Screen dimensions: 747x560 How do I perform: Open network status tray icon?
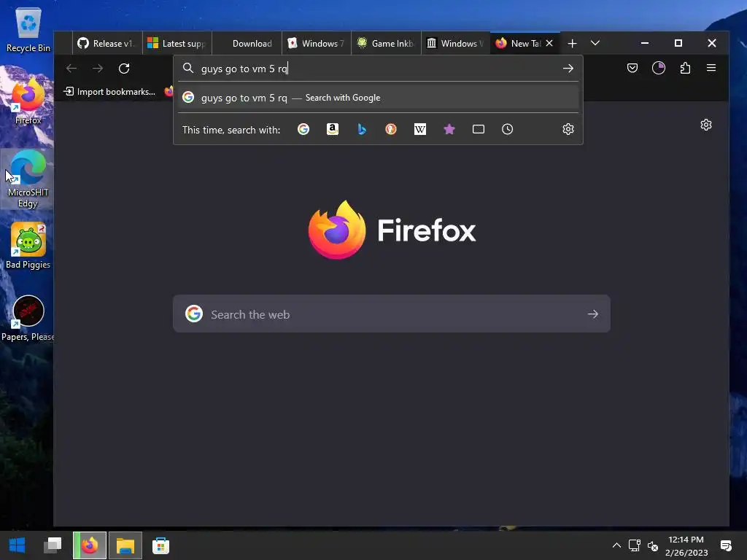634,545
